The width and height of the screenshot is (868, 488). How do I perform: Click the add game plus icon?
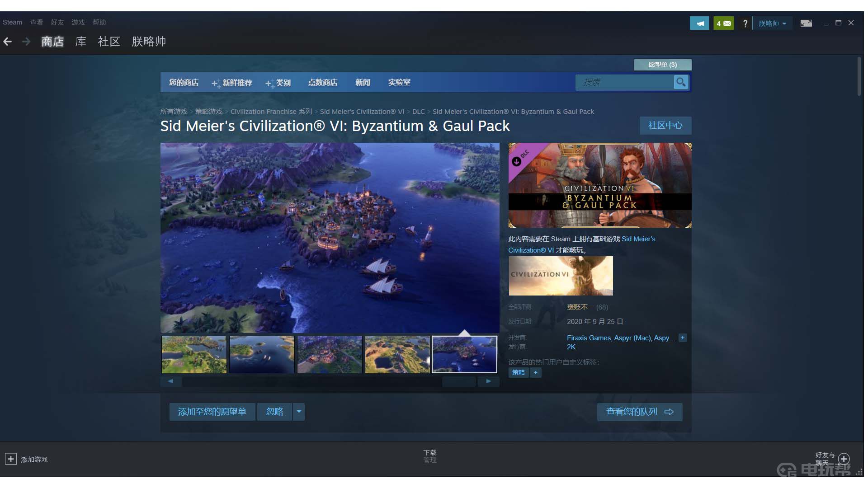coord(11,459)
